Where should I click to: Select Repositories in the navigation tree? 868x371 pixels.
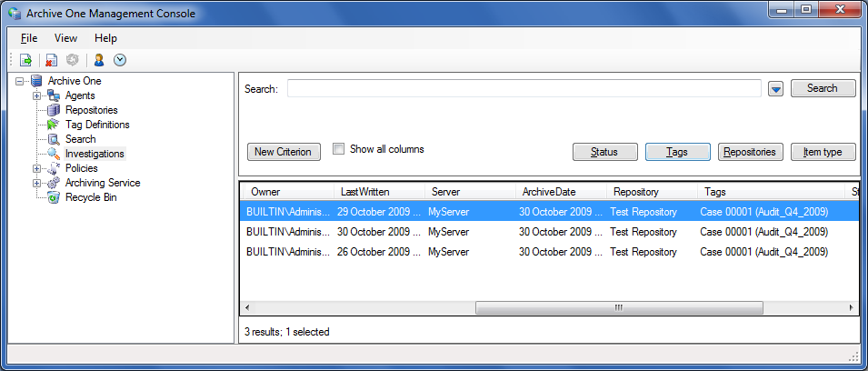click(91, 110)
